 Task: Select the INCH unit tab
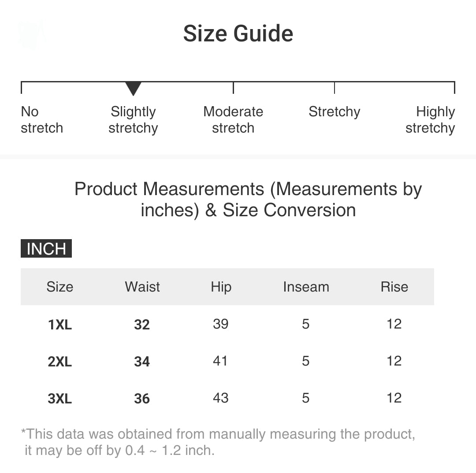click(46, 249)
